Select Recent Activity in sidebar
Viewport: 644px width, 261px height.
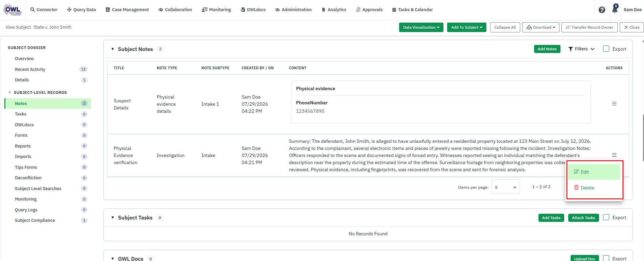tap(30, 70)
